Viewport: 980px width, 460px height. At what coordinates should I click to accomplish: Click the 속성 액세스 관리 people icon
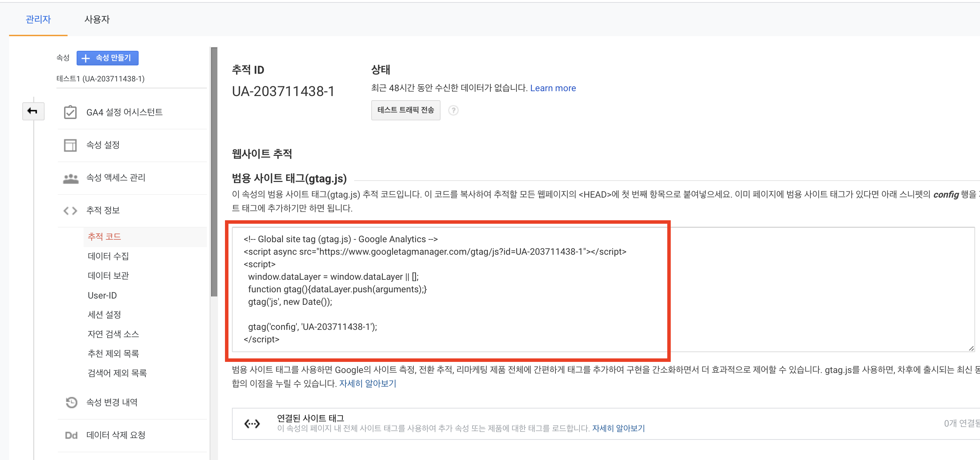click(x=70, y=177)
